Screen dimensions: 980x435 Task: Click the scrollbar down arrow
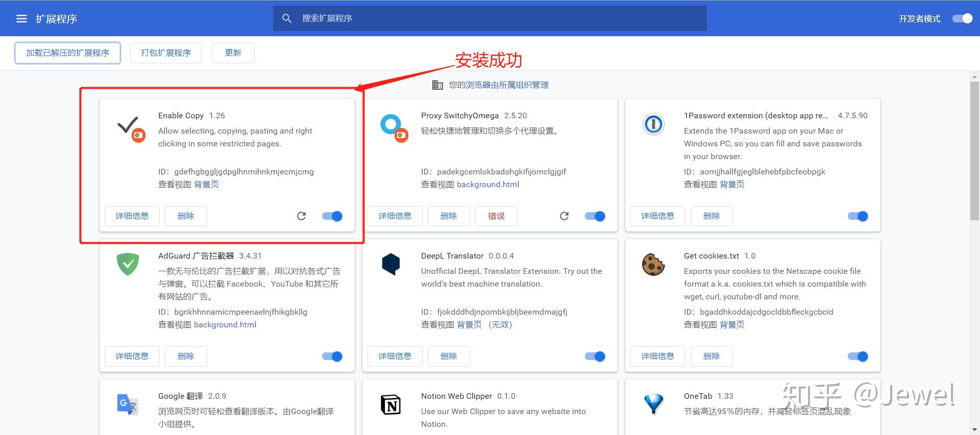(975, 430)
